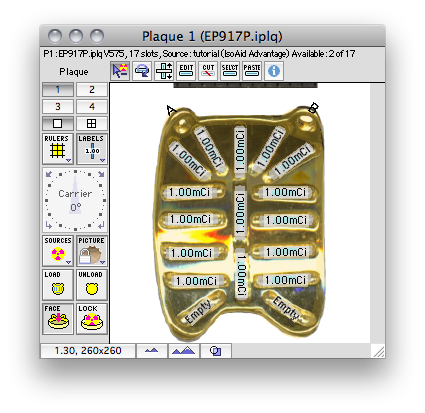Toggle the four-pane grid view button

point(92,124)
